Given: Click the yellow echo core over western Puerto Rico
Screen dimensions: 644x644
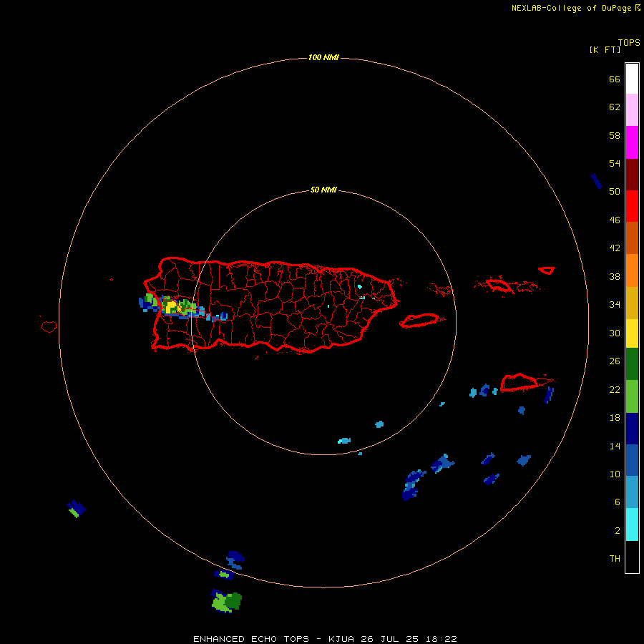Looking at the screenshot, I should click(171, 307).
